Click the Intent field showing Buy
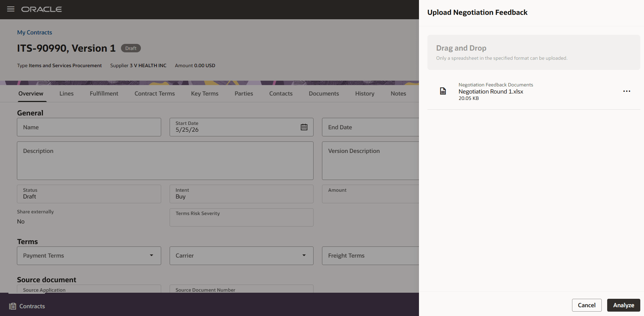The height and width of the screenshot is (316, 644). tap(241, 194)
